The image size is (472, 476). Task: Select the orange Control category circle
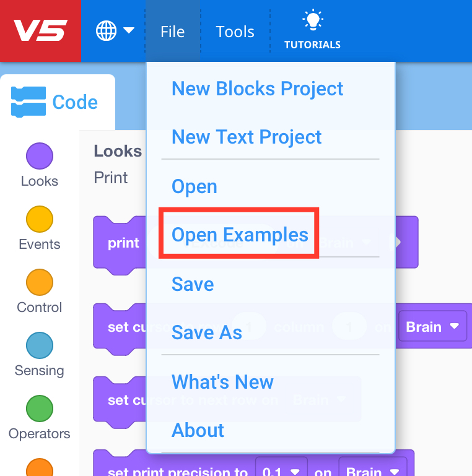tap(40, 282)
